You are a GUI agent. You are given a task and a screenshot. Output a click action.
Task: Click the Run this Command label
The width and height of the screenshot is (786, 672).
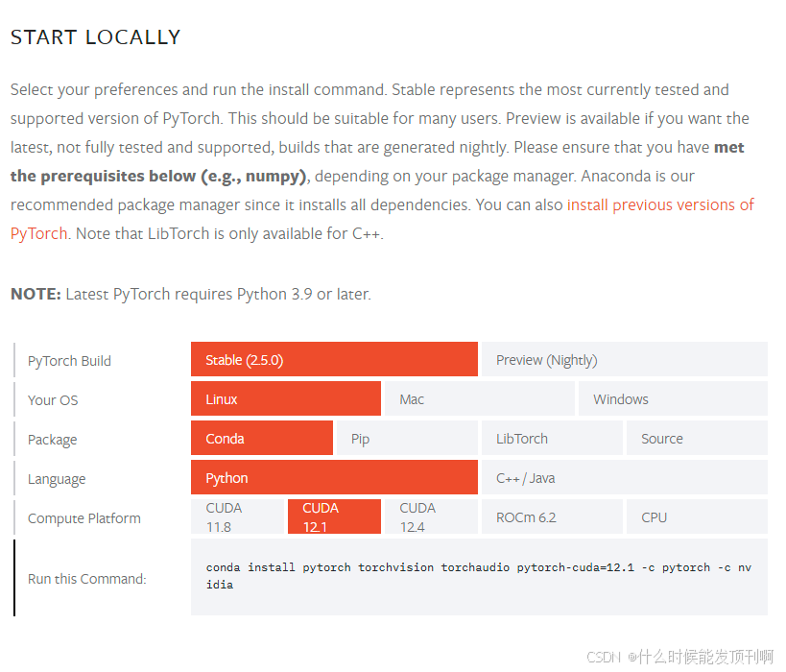pos(86,579)
